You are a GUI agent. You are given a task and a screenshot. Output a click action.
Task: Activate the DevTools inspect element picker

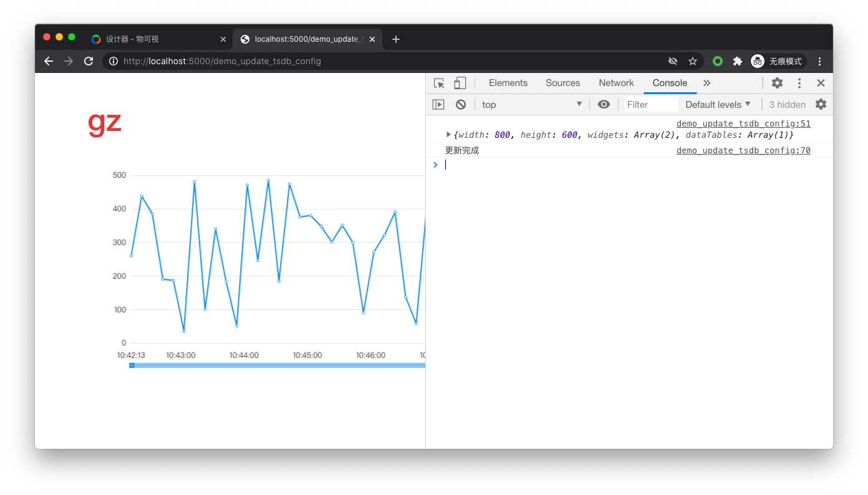[439, 83]
